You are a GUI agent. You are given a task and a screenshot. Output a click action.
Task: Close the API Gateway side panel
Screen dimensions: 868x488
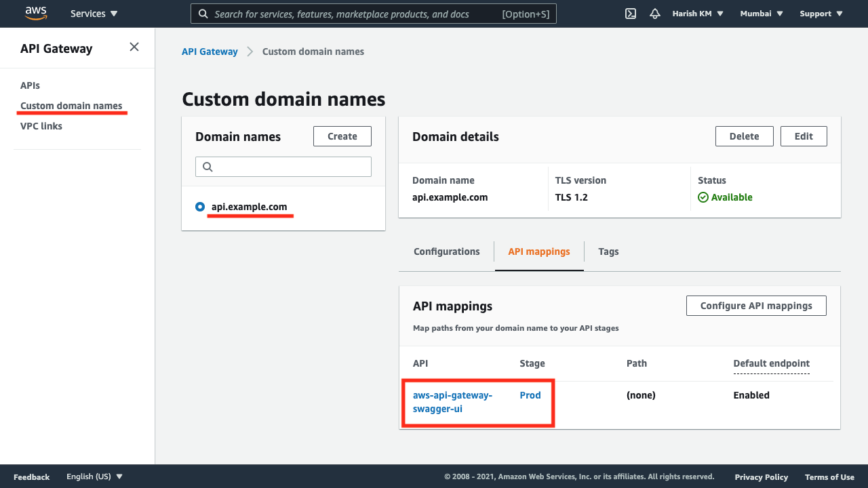(134, 47)
